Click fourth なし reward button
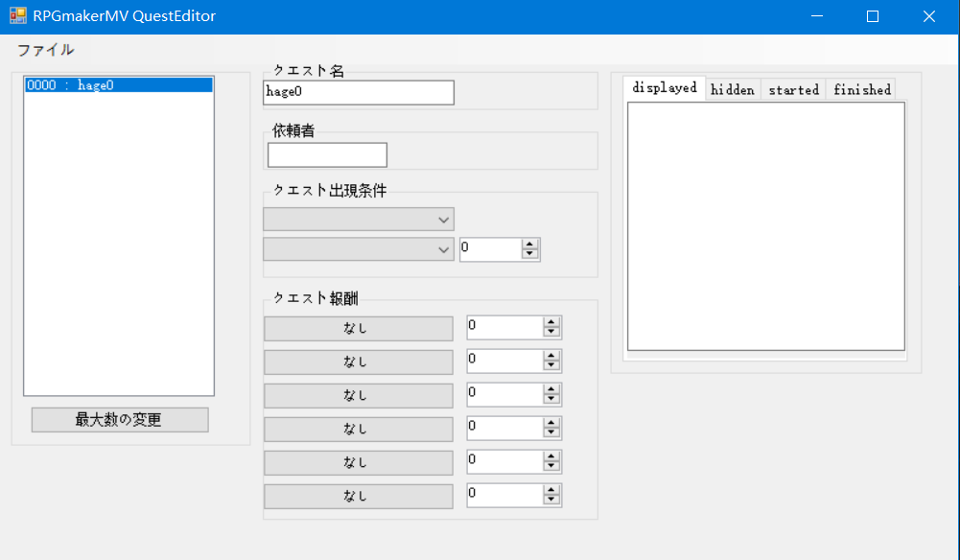 point(359,430)
